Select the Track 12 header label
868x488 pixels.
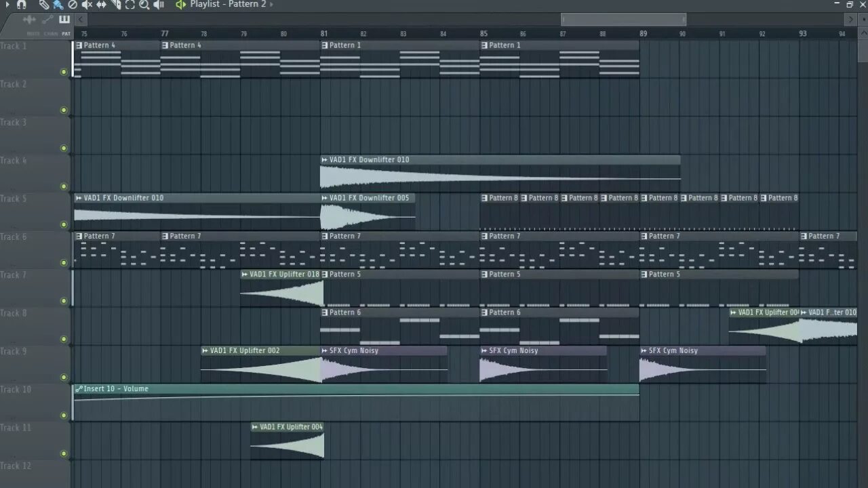pyautogui.click(x=16, y=466)
